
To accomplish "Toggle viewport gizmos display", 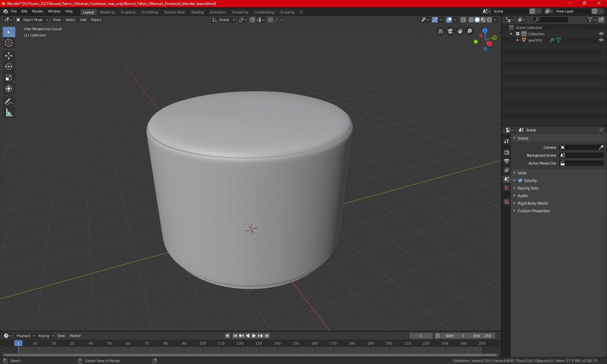I will click(435, 20).
